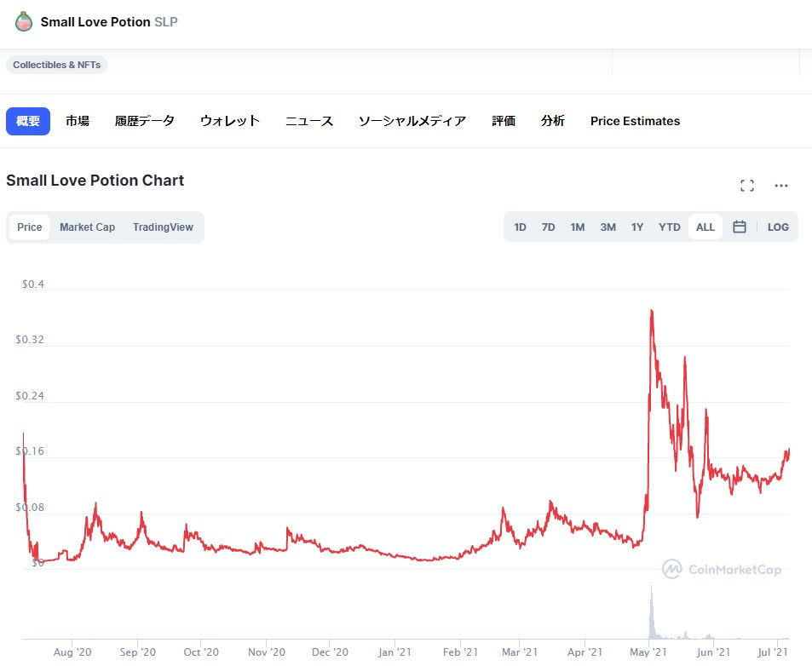Viewport: 812px width, 666px height.
Task: Click the Small Love Potion Chart heading
Action: [x=95, y=180]
